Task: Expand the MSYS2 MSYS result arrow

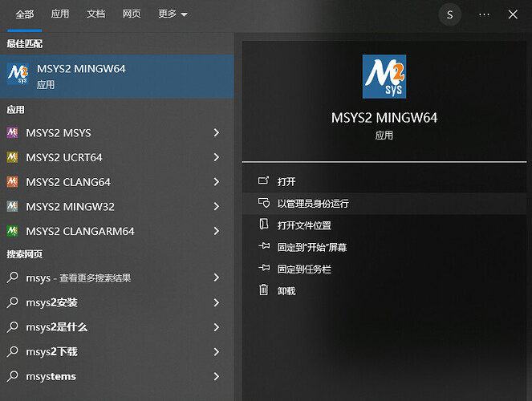Action: click(x=217, y=133)
